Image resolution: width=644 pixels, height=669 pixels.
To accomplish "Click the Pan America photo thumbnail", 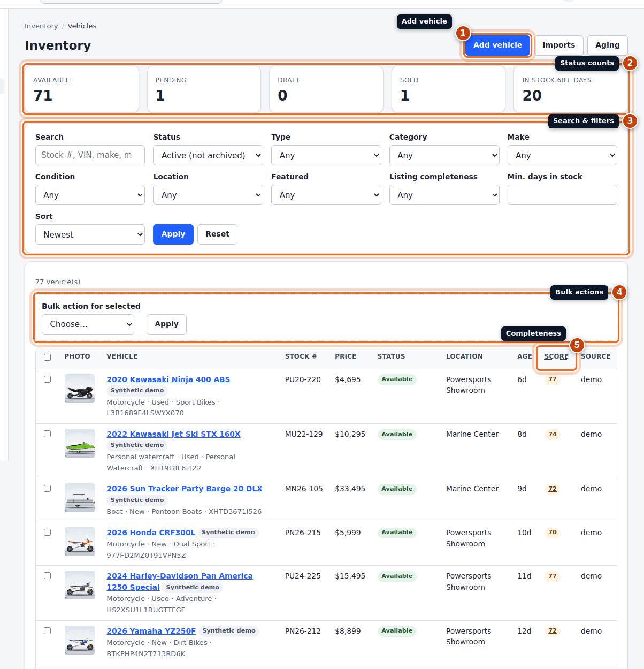I will [x=80, y=585].
